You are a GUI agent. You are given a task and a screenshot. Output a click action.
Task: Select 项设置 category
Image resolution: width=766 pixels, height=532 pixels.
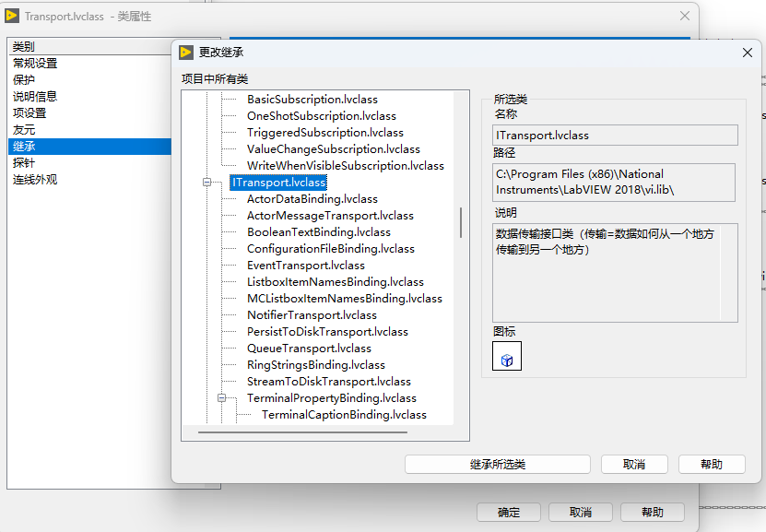tap(29, 113)
